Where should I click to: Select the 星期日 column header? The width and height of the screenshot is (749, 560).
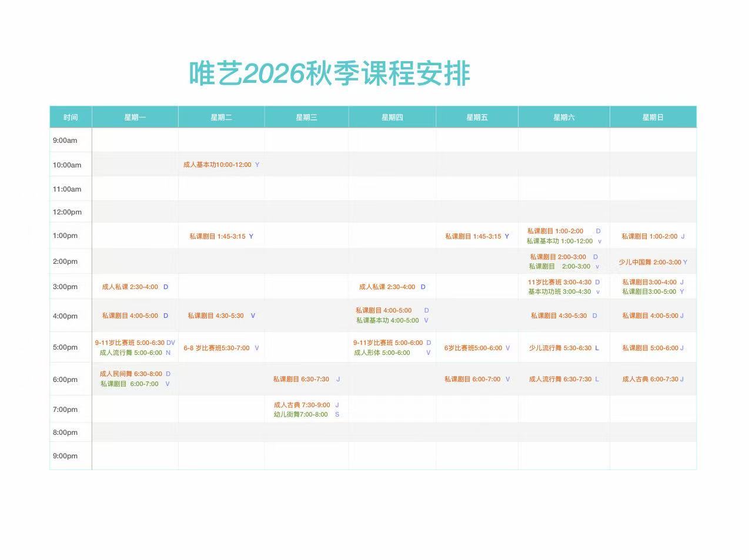[x=653, y=118]
